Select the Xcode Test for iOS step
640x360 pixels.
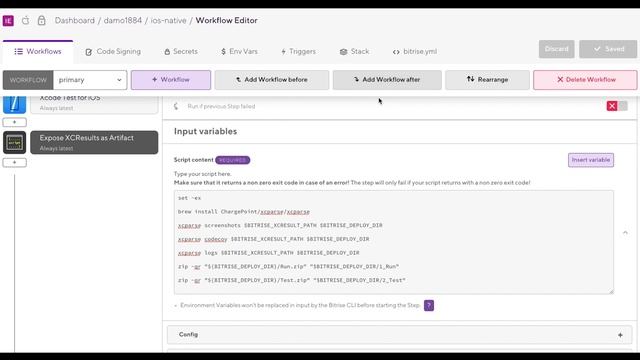(x=94, y=104)
